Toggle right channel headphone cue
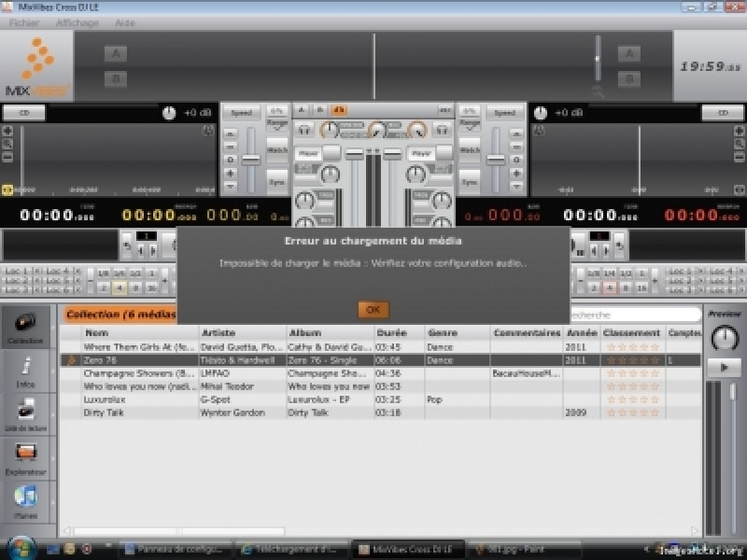This screenshot has height=560, width=747. 442,129
